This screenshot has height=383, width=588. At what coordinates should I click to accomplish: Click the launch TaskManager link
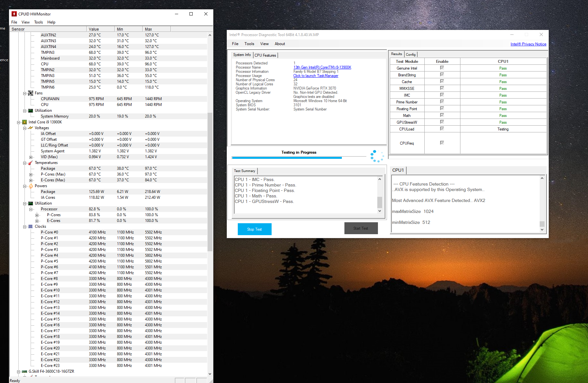tap(316, 76)
